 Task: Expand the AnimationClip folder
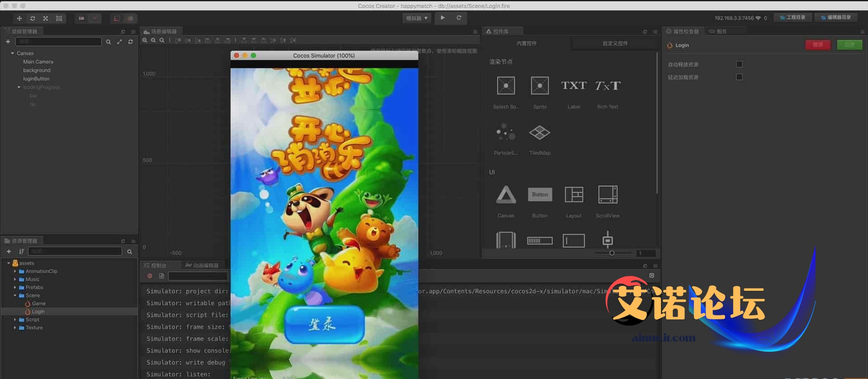[15, 271]
